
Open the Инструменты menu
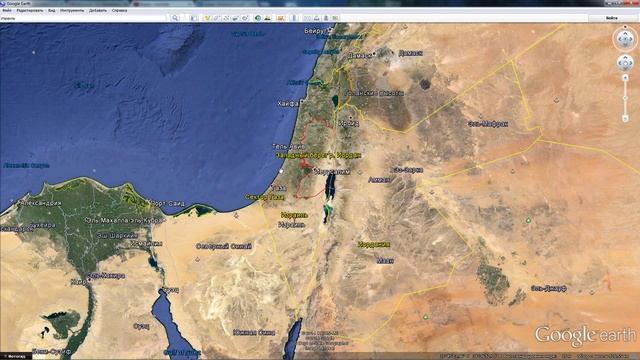point(72,10)
